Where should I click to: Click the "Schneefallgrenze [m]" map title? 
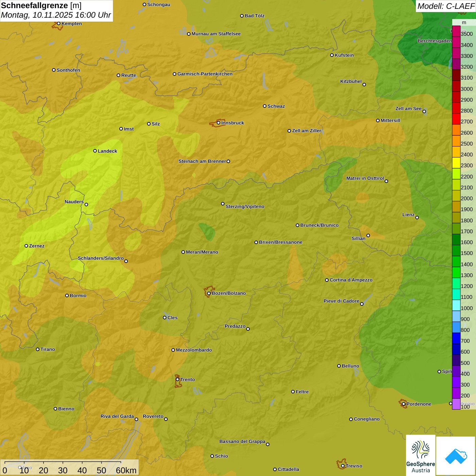tap(41, 5)
